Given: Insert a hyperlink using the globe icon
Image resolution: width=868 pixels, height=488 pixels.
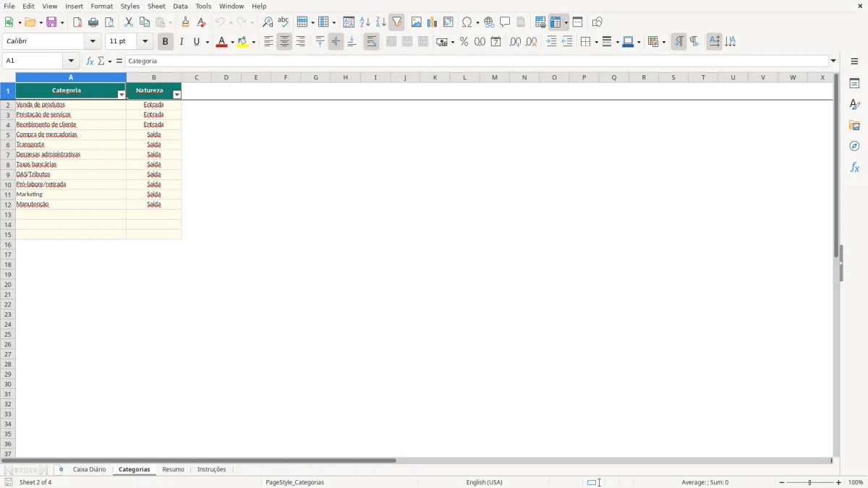Looking at the screenshot, I should 489,22.
